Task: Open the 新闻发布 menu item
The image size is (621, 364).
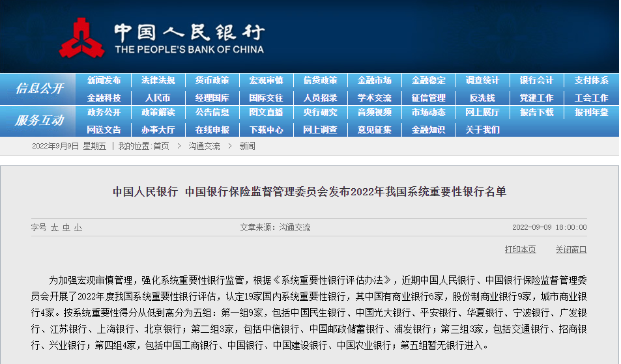Action: [104, 80]
